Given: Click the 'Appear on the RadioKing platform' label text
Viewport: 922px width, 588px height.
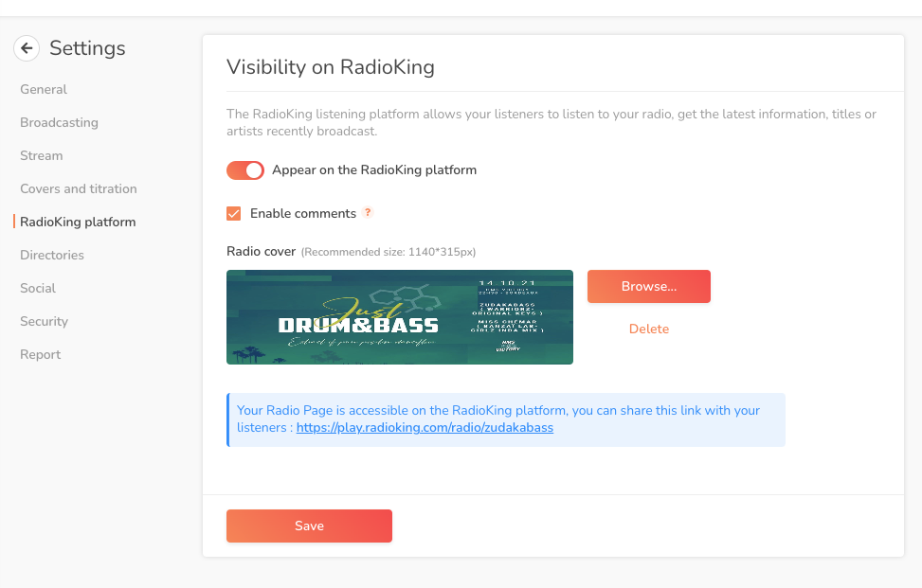Looking at the screenshot, I should pyautogui.click(x=374, y=169).
